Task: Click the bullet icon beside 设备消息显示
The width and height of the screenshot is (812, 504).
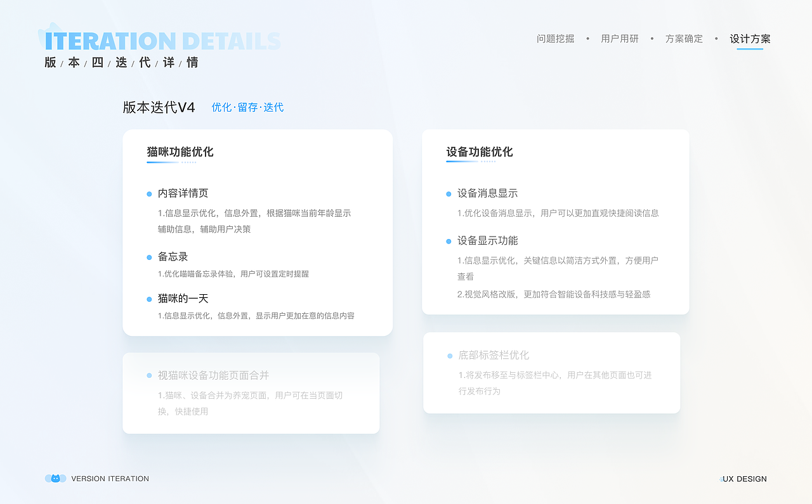Action: point(447,193)
